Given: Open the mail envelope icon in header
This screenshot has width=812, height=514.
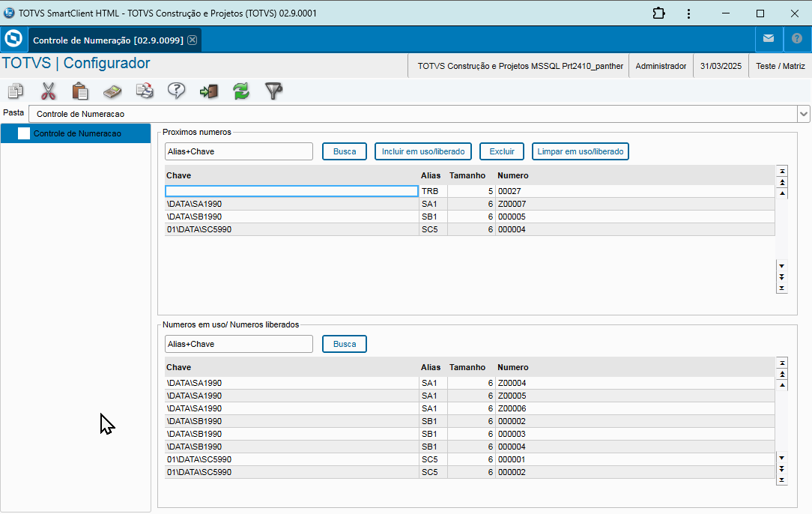Looking at the screenshot, I should click(x=769, y=39).
